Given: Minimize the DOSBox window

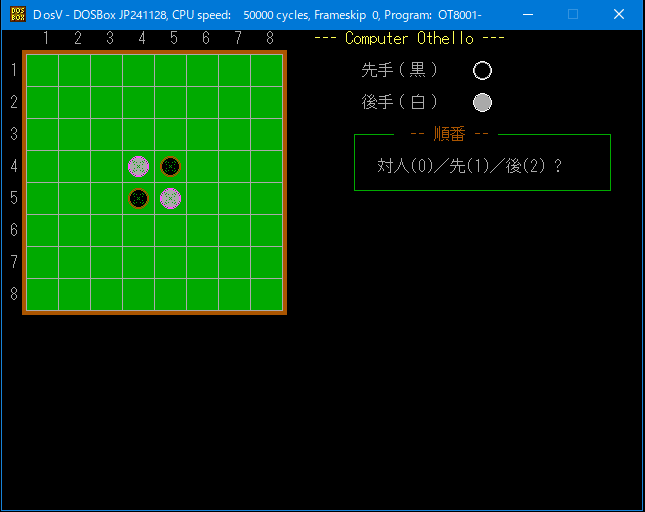Looking at the screenshot, I should (x=527, y=15).
